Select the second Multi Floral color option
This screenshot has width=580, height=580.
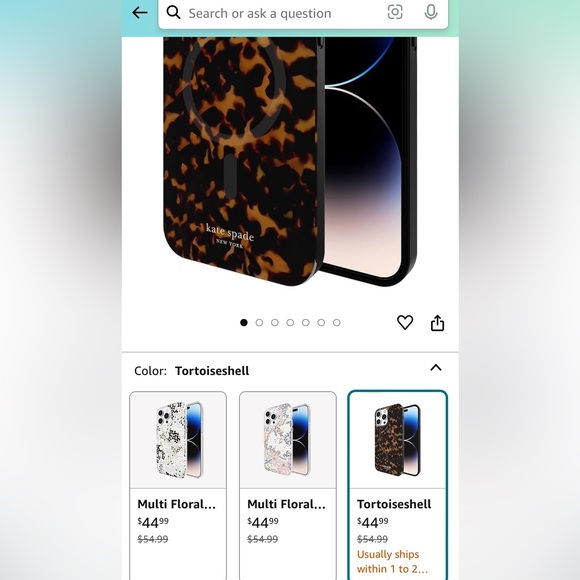click(x=288, y=485)
